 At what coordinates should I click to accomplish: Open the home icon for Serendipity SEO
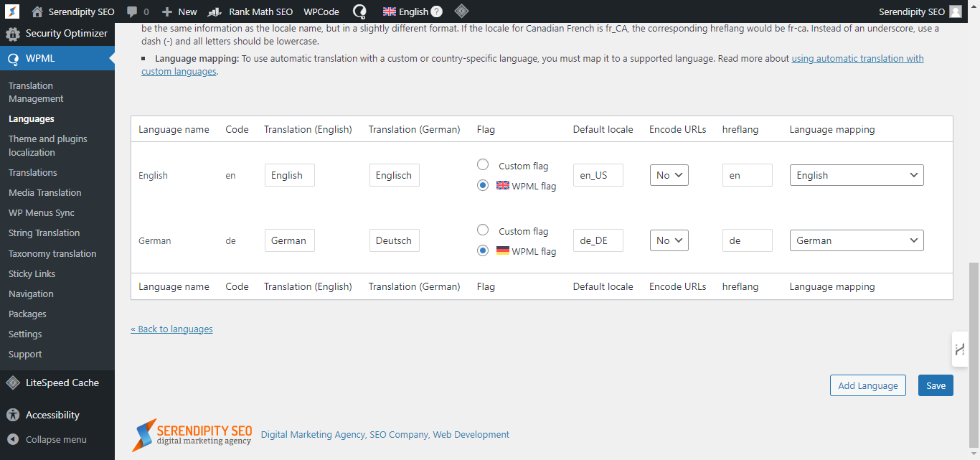(37, 11)
